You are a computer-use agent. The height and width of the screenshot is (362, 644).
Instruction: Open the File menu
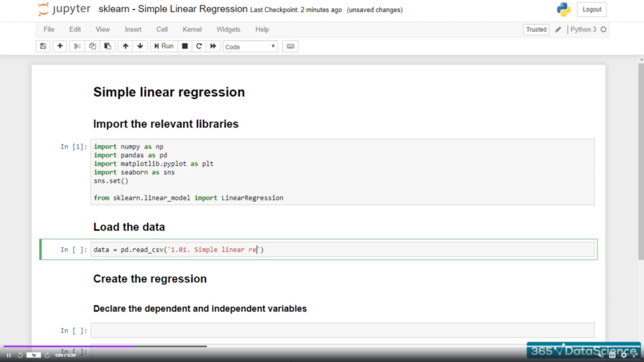[x=49, y=30]
